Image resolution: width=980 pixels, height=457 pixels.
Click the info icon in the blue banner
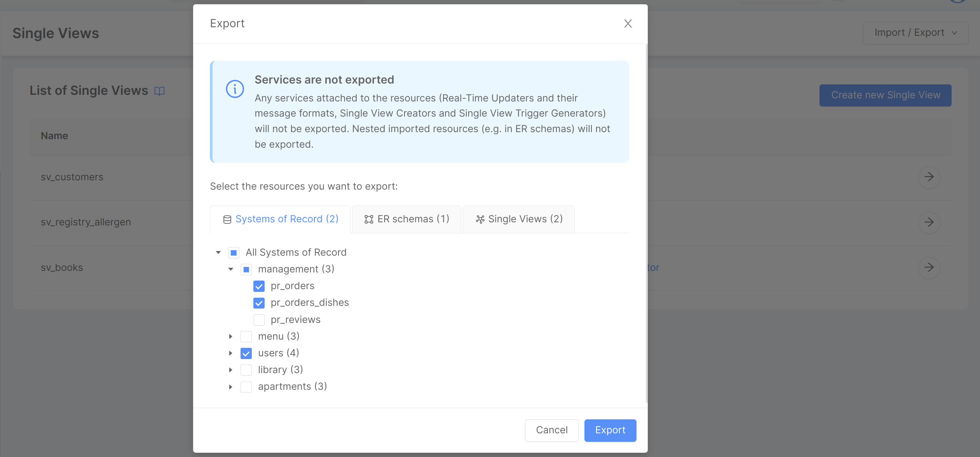(235, 89)
